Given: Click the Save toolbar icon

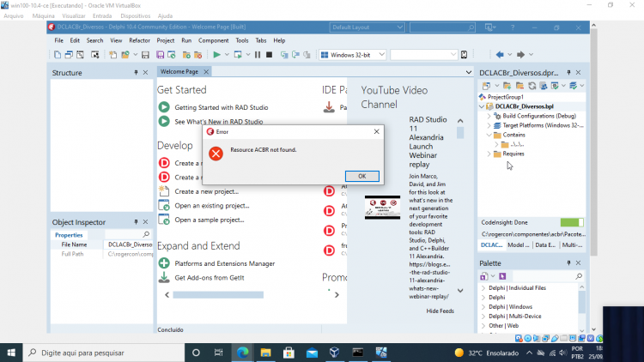Looking at the screenshot, I should pyautogui.click(x=145, y=55).
